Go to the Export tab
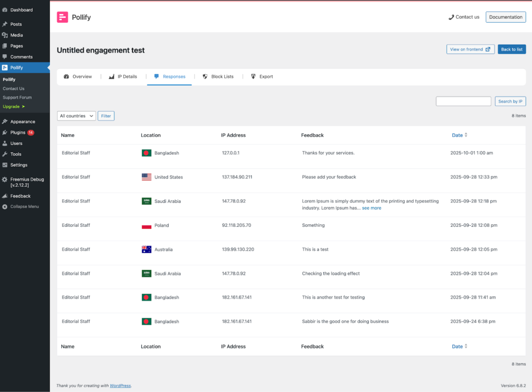532x392 pixels. point(262,76)
